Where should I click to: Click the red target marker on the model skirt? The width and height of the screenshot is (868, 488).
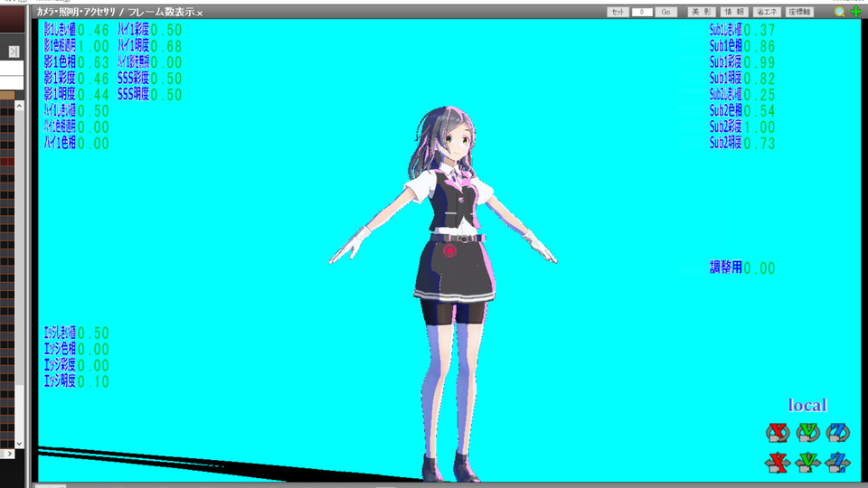coord(449,251)
